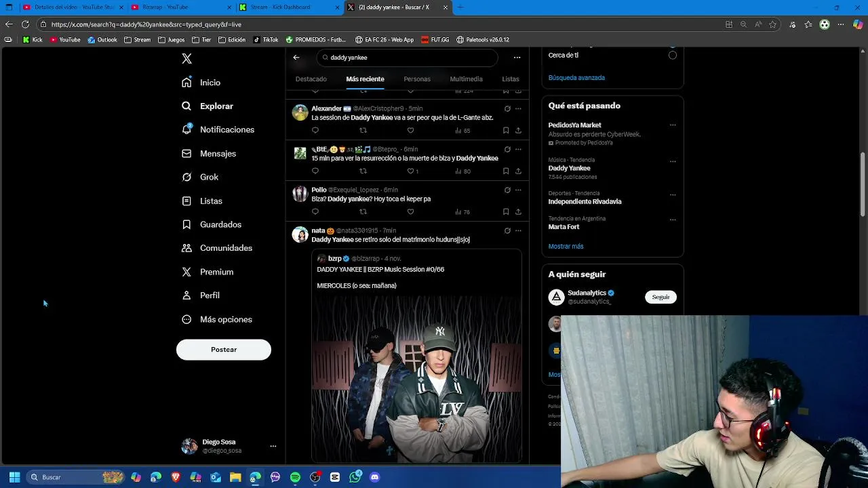
Task: Switch to the Multimedia tab
Action: click(467, 79)
